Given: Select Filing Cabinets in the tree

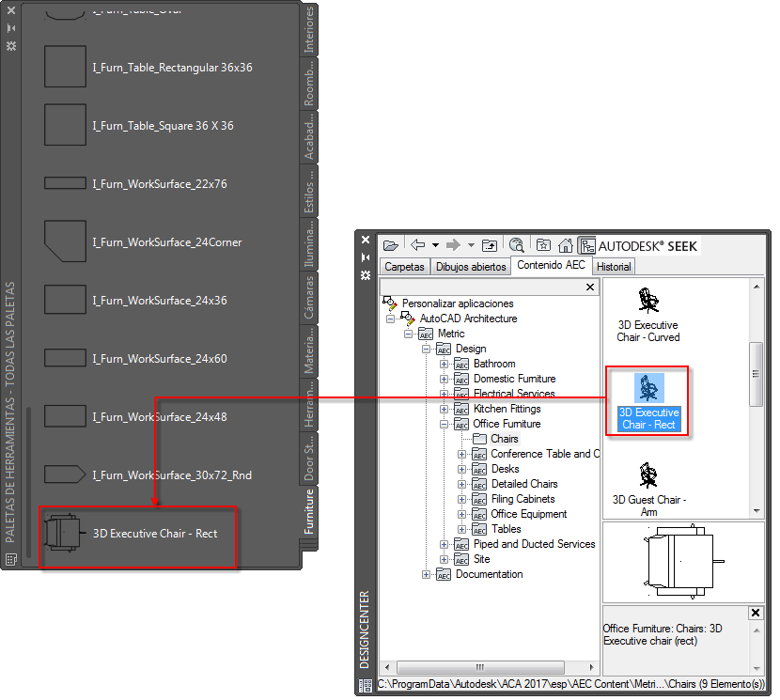Looking at the screenshot, I should tap(523, 499).
